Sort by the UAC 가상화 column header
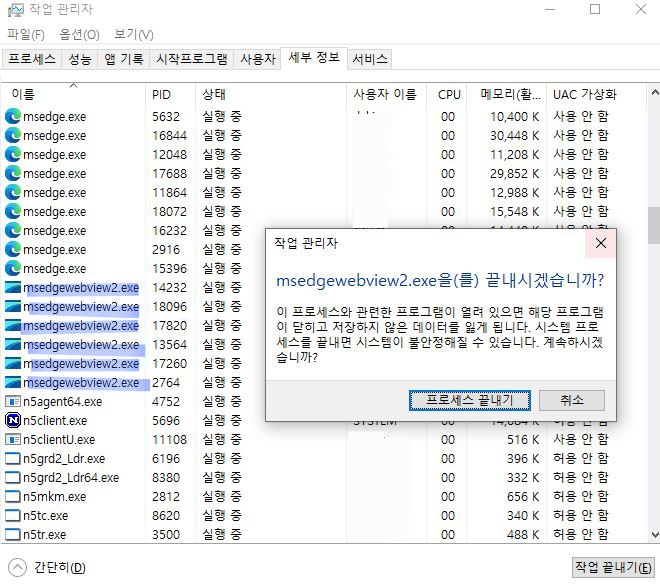 click(x=596, y=94)
